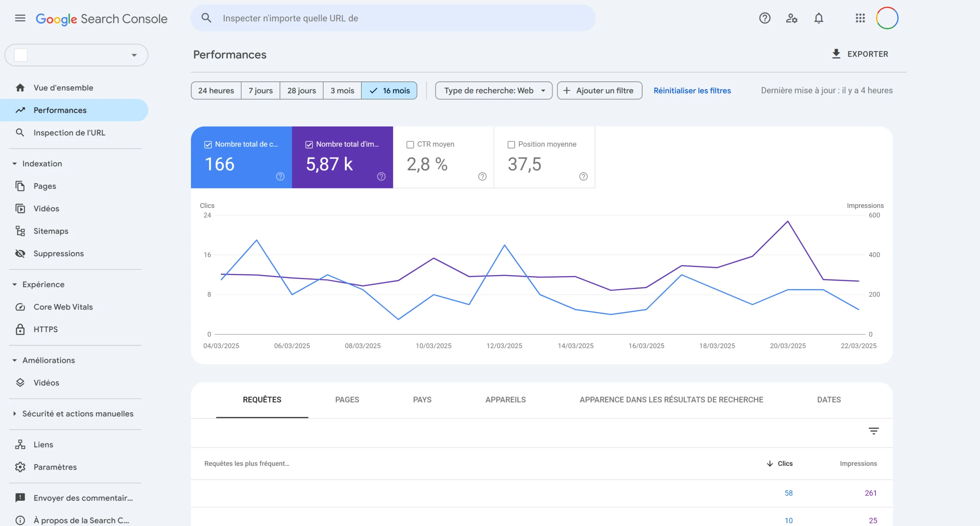Switch to the Appareils tab
Screen dimensions: 980x526
(505, 400)
